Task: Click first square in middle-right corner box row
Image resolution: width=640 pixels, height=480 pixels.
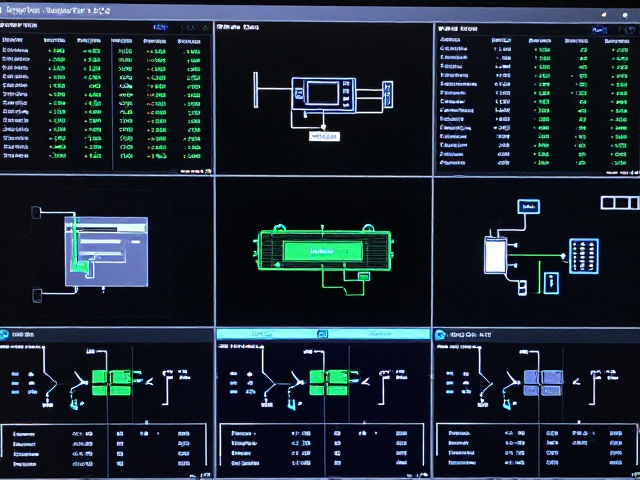Action: coord(608,203)
